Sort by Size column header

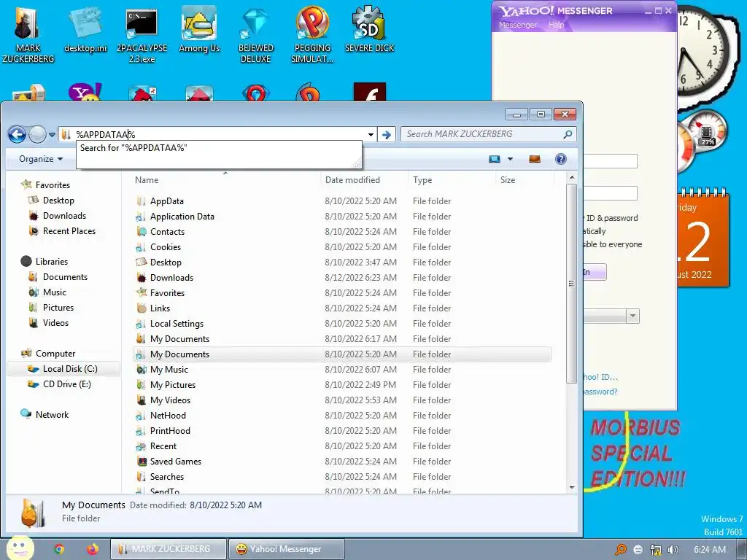coord(525,180)
